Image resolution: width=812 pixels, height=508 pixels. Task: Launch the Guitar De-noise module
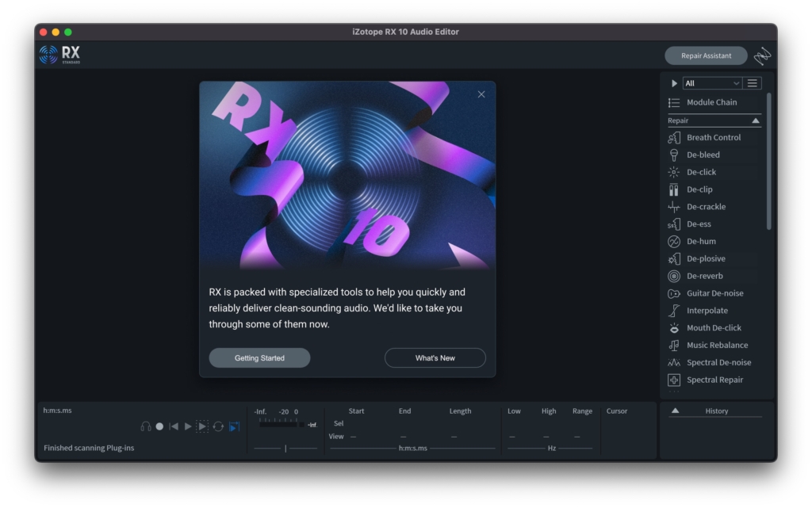(x=714, y=293)
